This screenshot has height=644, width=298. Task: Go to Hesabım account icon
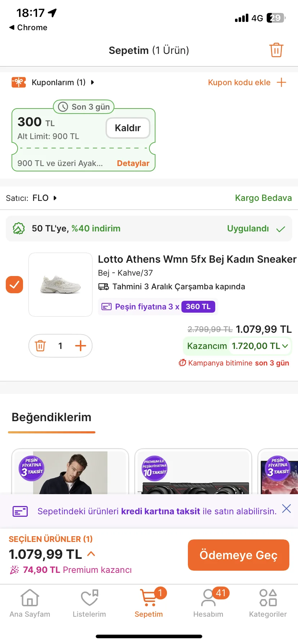pyautogui.click(x=208, y=599)
